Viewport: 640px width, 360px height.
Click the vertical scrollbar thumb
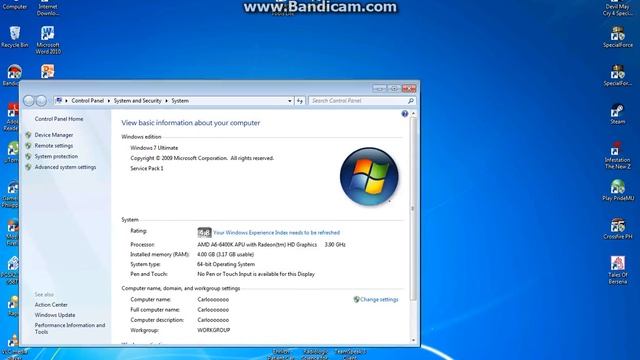413,209
